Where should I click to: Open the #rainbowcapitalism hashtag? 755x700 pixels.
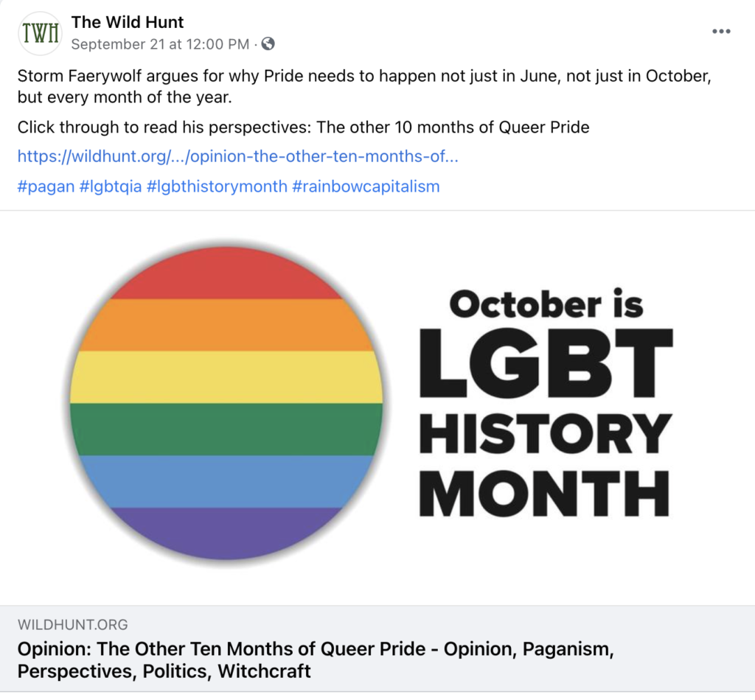pos(366,186)
